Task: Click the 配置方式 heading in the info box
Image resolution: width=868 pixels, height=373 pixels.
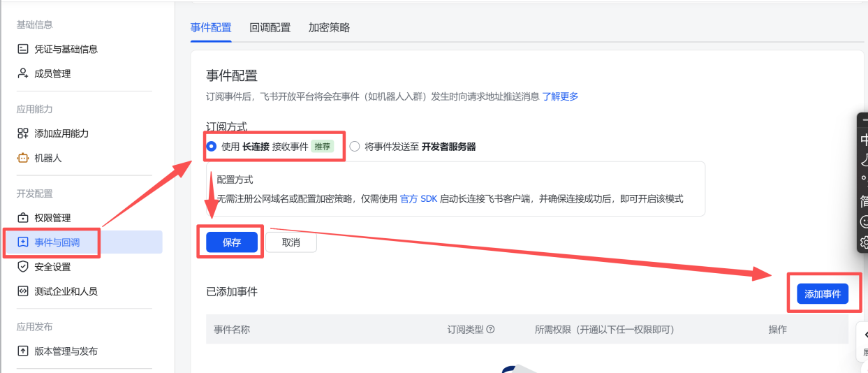Action: click(x=235, y=180)
